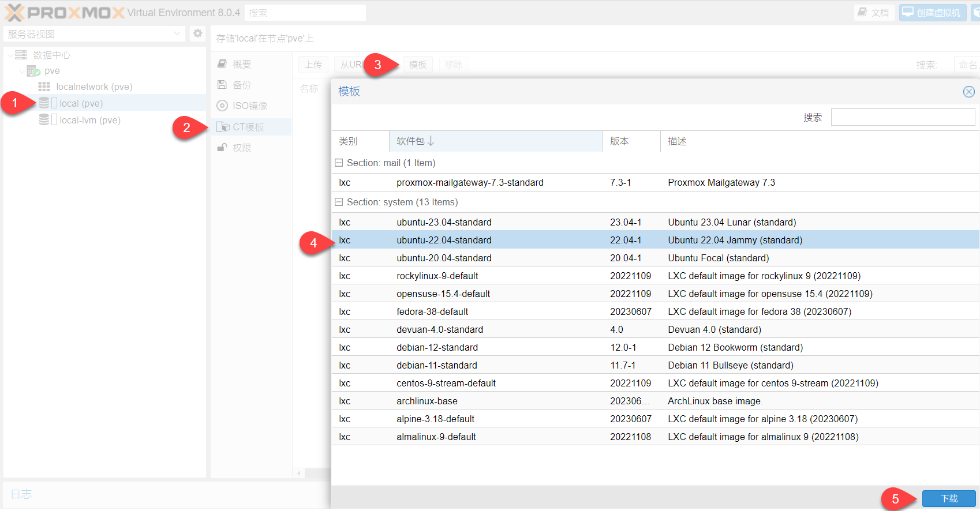Viewport: 980px width, 511px height.
Task: Select local-lvm (pve) storage
Action: coord(90,120)
